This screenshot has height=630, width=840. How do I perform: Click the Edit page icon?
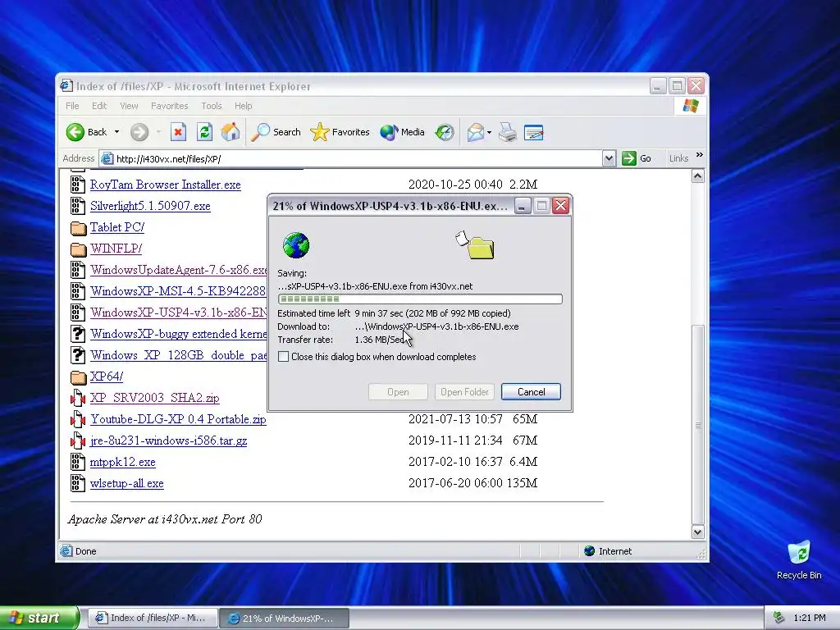click(x=533, y=132)
